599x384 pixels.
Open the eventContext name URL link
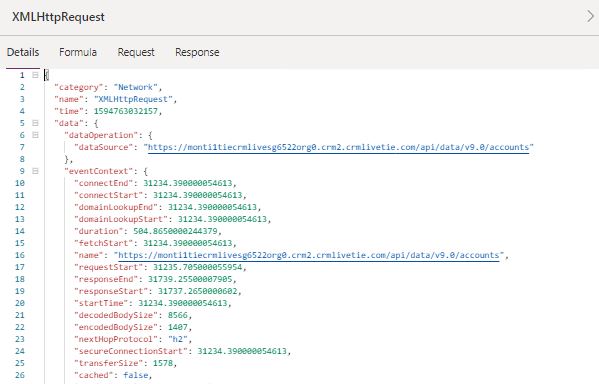point(309,255)
